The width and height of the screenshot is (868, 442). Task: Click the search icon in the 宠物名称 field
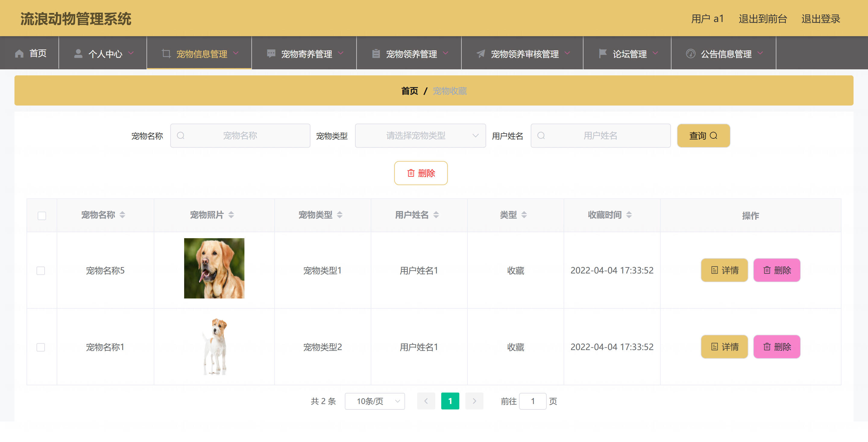(x=181, y=136)
